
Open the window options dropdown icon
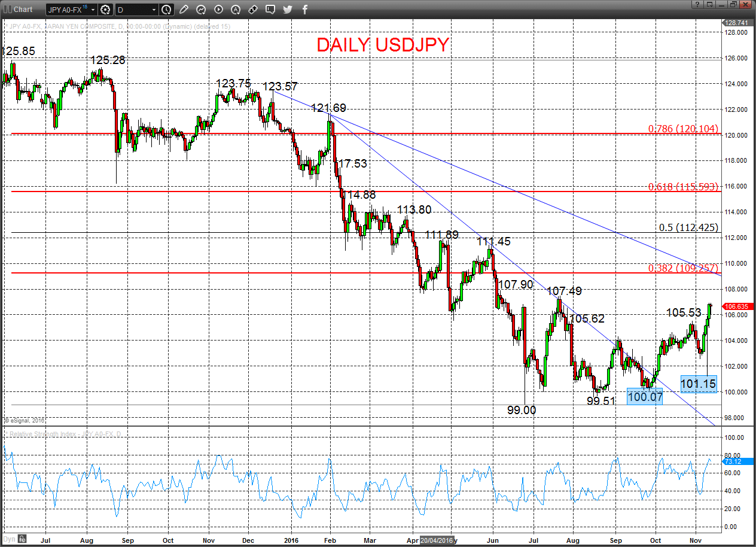[711, 4]
